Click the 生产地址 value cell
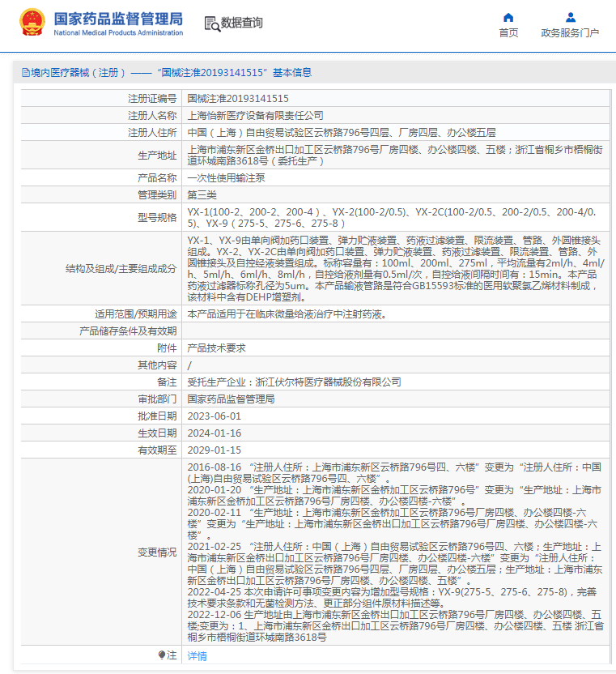616x674 pixels. 396,156
